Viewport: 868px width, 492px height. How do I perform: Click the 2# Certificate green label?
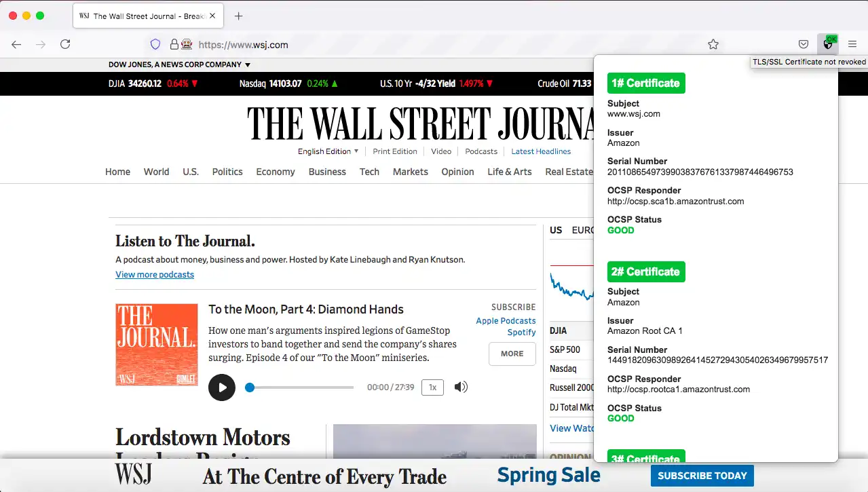click(646, 271)
